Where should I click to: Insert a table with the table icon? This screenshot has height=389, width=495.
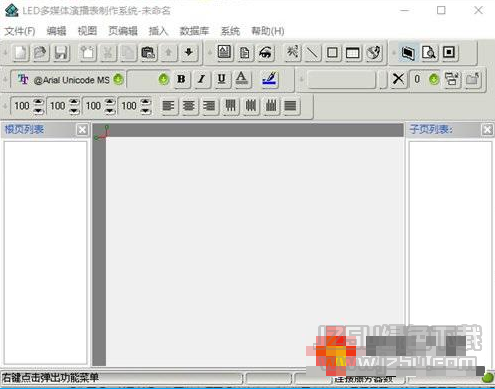[x=353, y=53]
